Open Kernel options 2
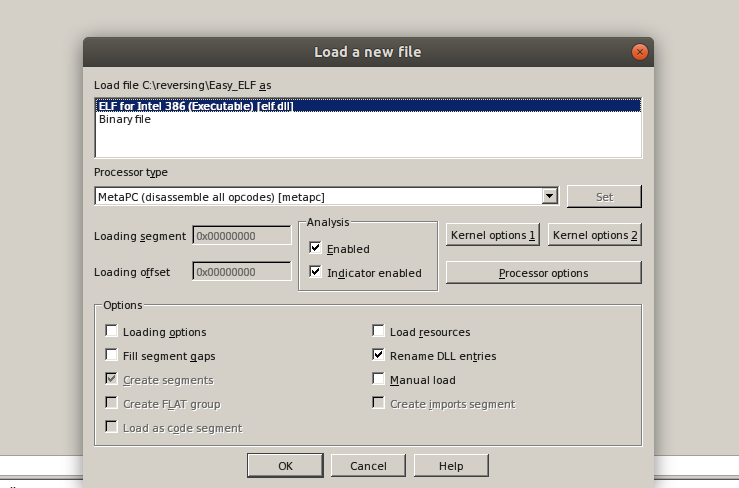The image size is (739, 488). tap(595, 235)
